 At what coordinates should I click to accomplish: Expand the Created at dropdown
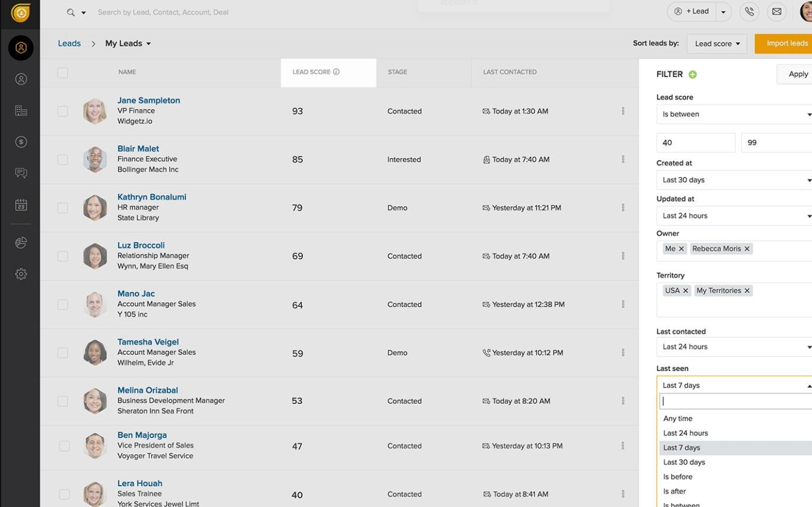(734, 180)
